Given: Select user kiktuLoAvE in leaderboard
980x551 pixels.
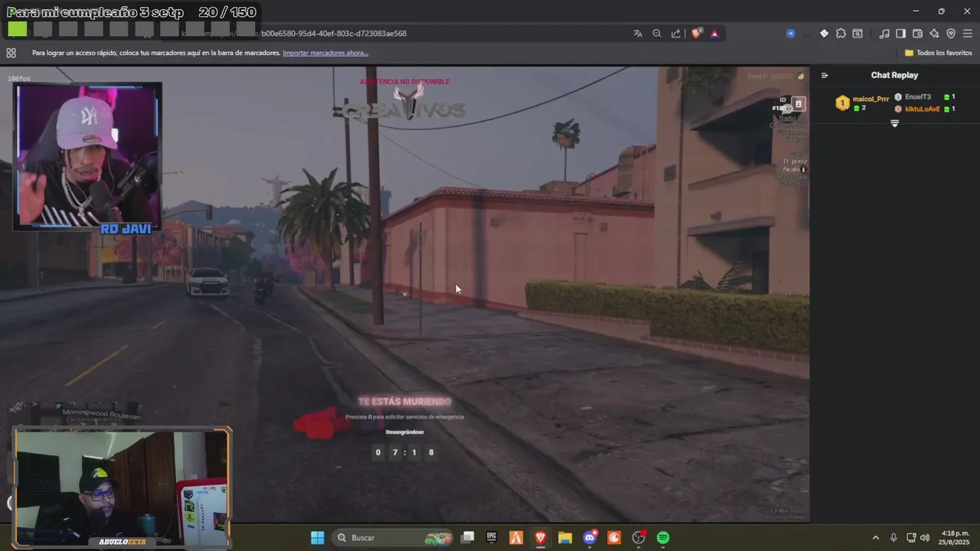Looking at the screenshot, I should 923,109.
